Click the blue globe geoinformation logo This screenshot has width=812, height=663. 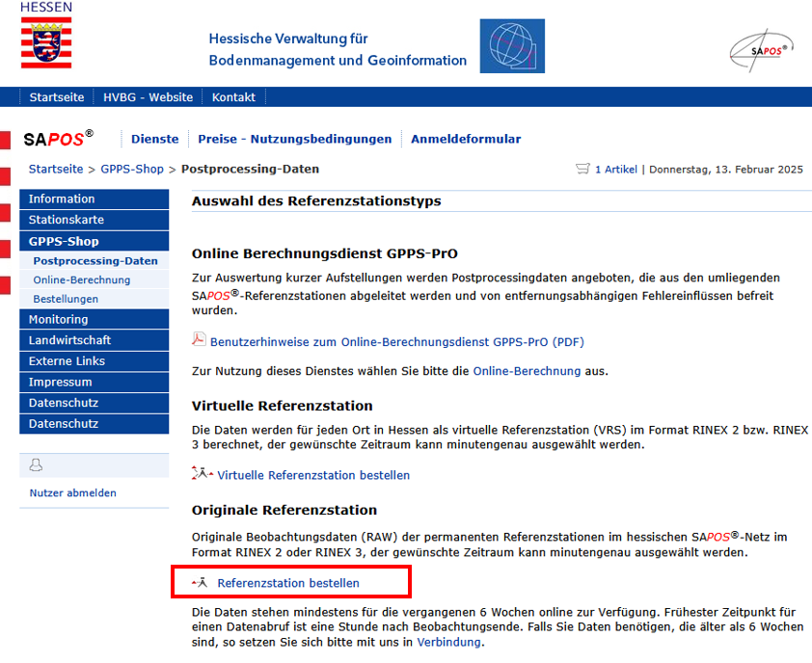pyautogui.click(x=512, y=46)
